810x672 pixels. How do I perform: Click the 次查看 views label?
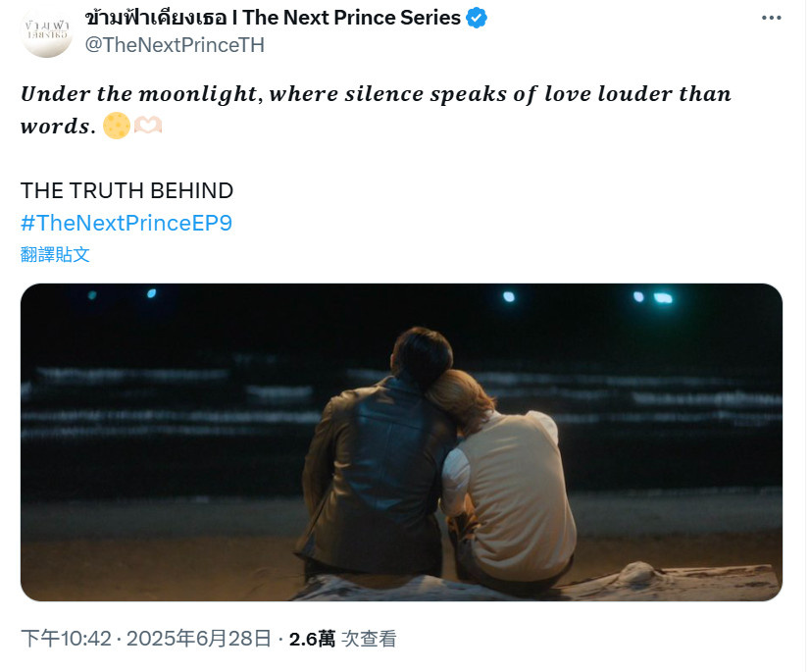(369, 639)
